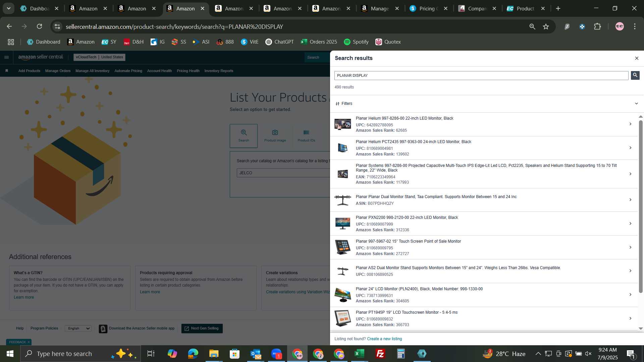Click Learn more under Products requiring approval

[x=150, y=292]
